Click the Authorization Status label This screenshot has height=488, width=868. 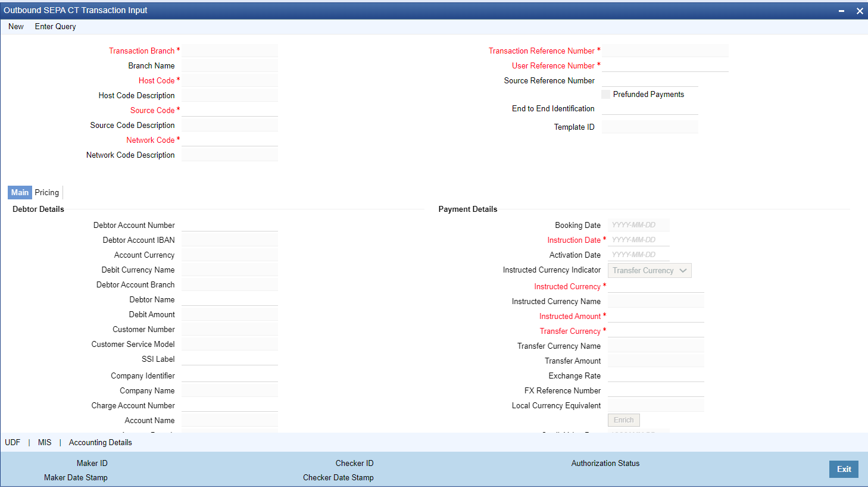point(605,463)
